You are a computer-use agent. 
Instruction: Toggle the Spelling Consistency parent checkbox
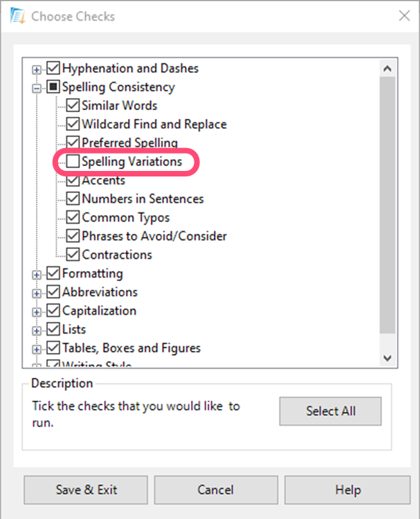(53, 87)
